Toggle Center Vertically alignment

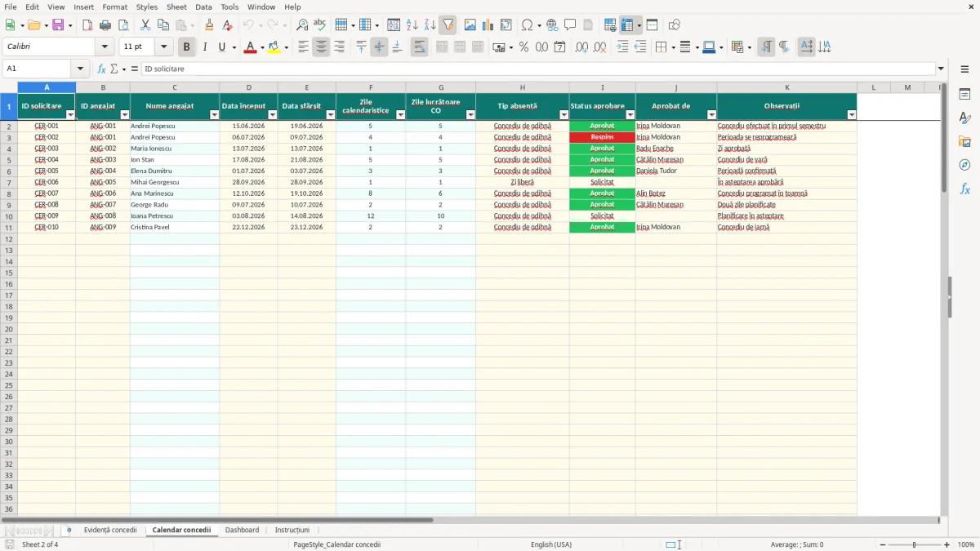click(379, 47)
